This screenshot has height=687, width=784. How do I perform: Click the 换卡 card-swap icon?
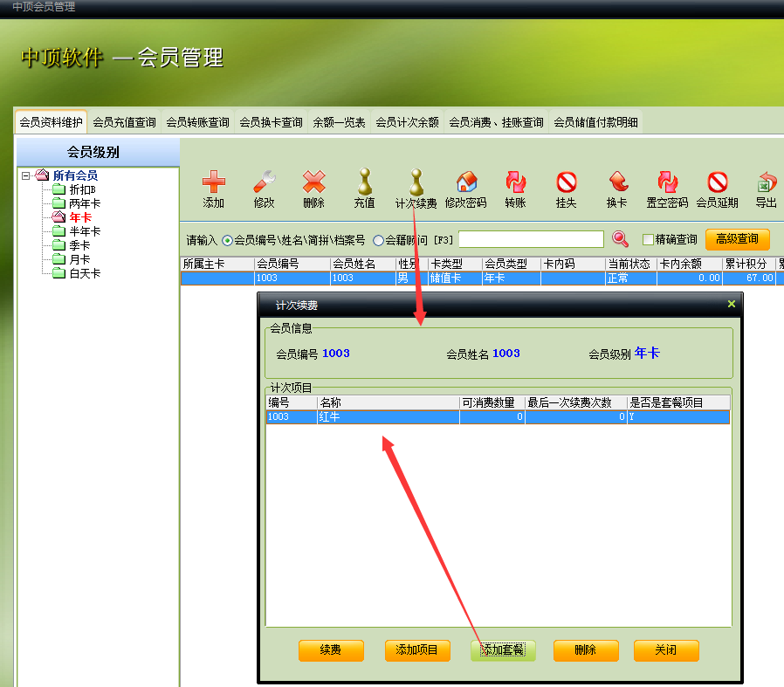617,182
